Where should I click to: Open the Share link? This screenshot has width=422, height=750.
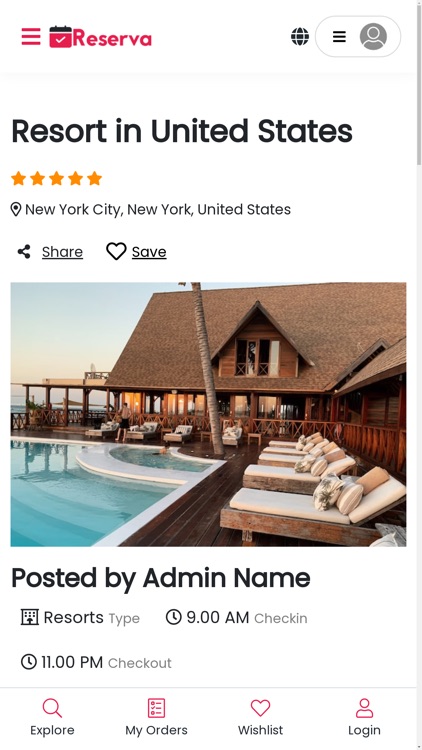click(62, 252)
